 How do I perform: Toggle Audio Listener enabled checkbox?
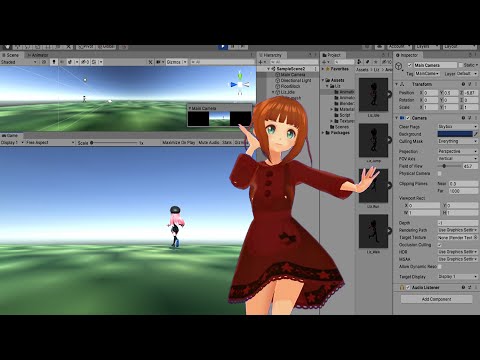point(408,287)
